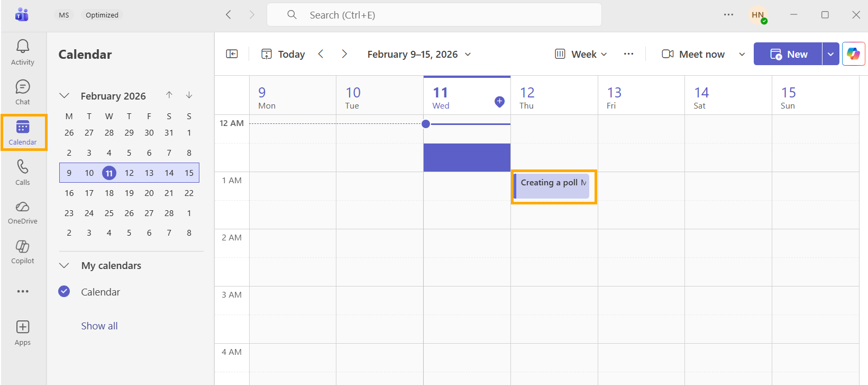Select date 17 in mini calendar
The height and width of the screenshot is (385, 868).
(x=89, y=193)
